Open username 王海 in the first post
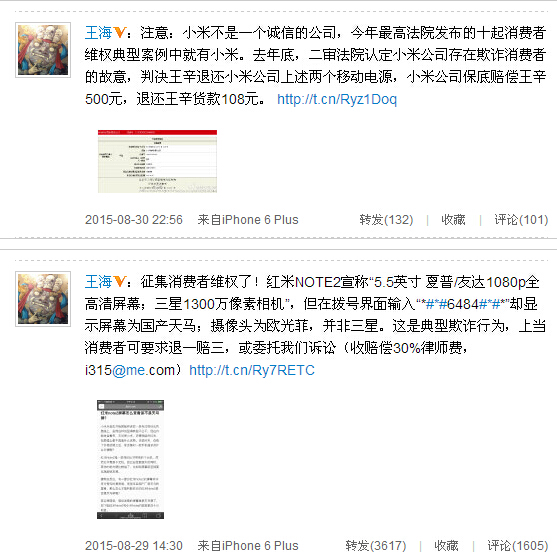557x560 pixels. click(99, 33)
